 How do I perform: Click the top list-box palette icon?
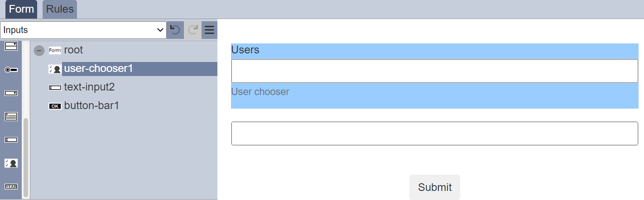[x=11, y=46]
